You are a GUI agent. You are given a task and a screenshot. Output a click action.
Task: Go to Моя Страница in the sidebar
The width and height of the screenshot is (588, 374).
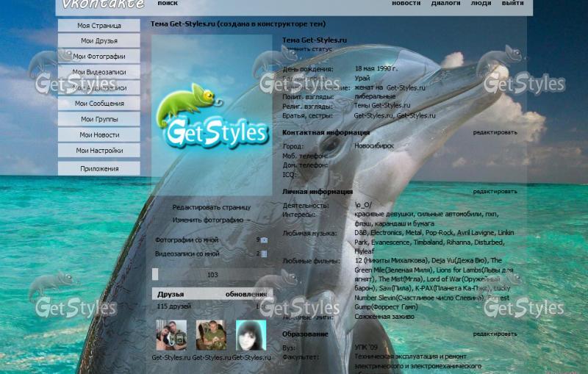pyautogui.click(x=99, y=26)
